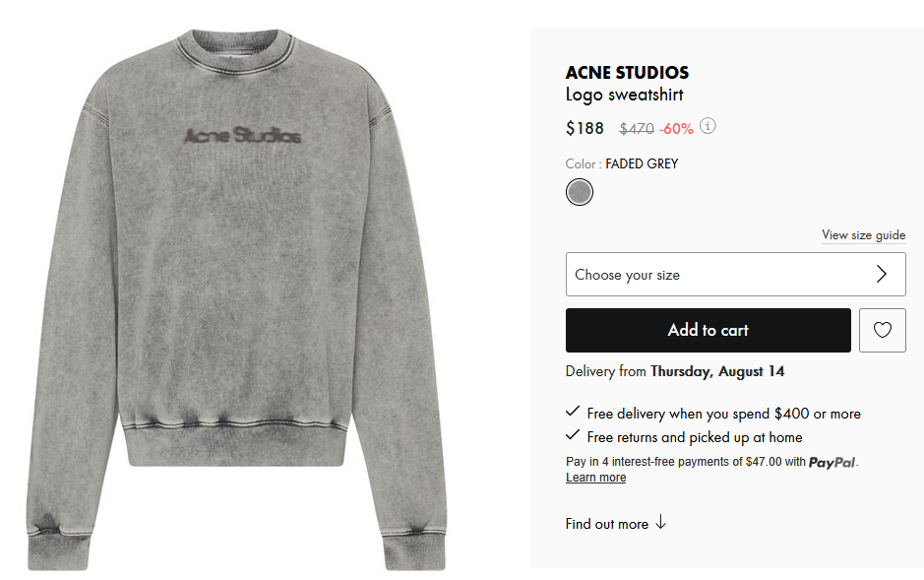Click the down arrow after Find out more
This screenshot has height=580, width=924.
(x=661, y=522)
